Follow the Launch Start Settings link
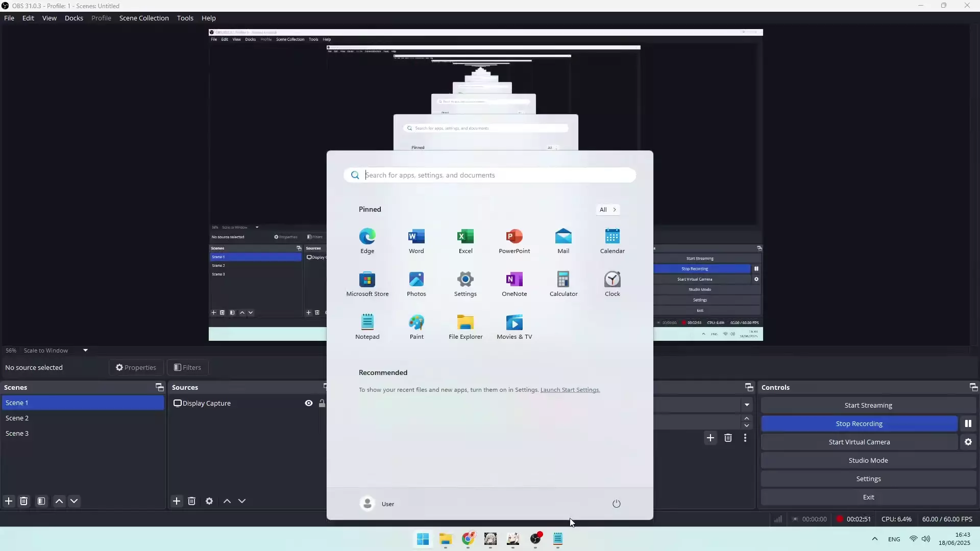The image size is (980, 551). tap(570, 390)
